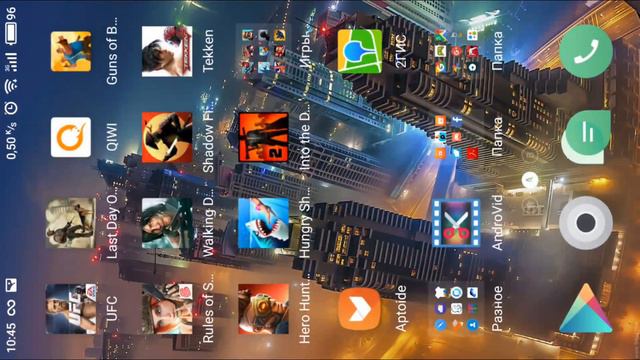Launch Into the Dead 2 game
This screenshot has height=360, width=640.
coord(263,137)
